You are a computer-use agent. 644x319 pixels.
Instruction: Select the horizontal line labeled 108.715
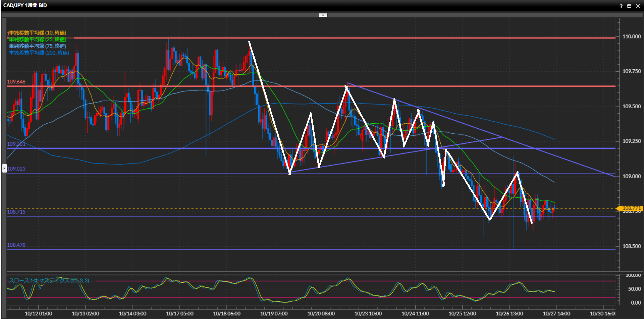pos(16,212)
